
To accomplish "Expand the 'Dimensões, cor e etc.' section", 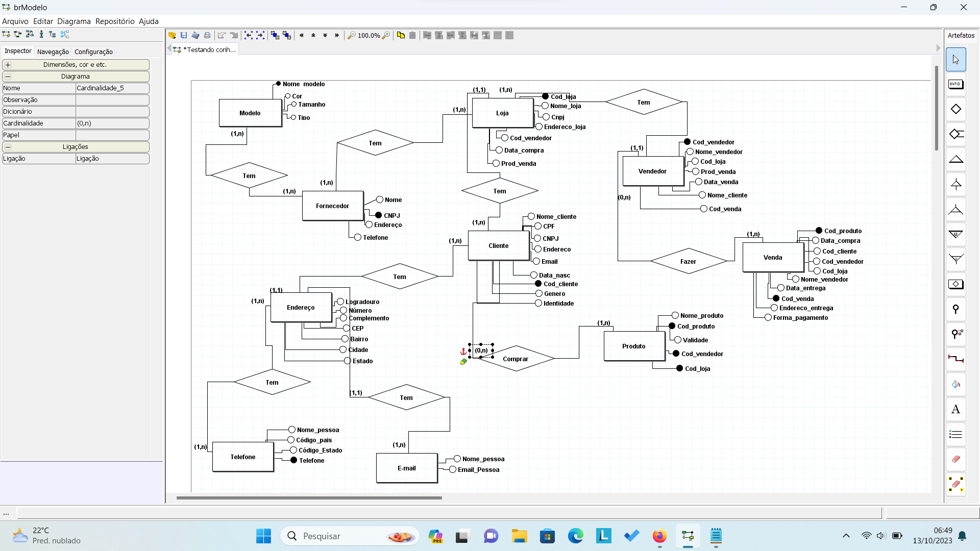I will click(8, 65).
